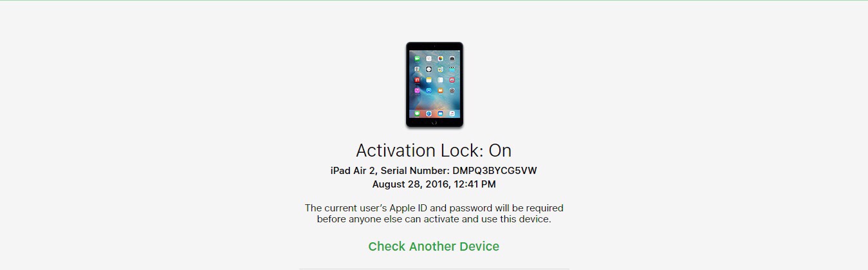The height and width of the screenshot is (270, 868).
Task: Tap the orange iBooks icon on the iPad
Action: 441,90
